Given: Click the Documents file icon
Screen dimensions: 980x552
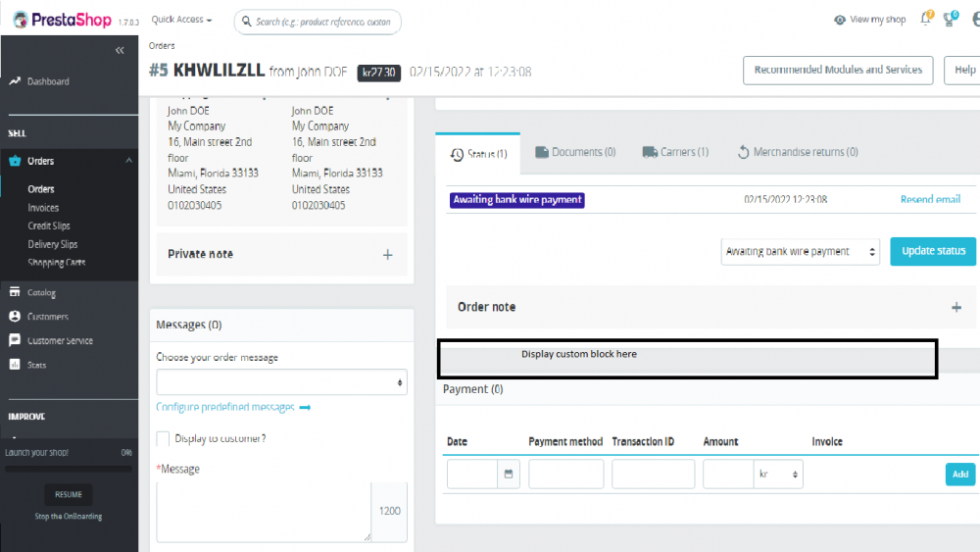Looking at the screenshot, I should point(542,152).
